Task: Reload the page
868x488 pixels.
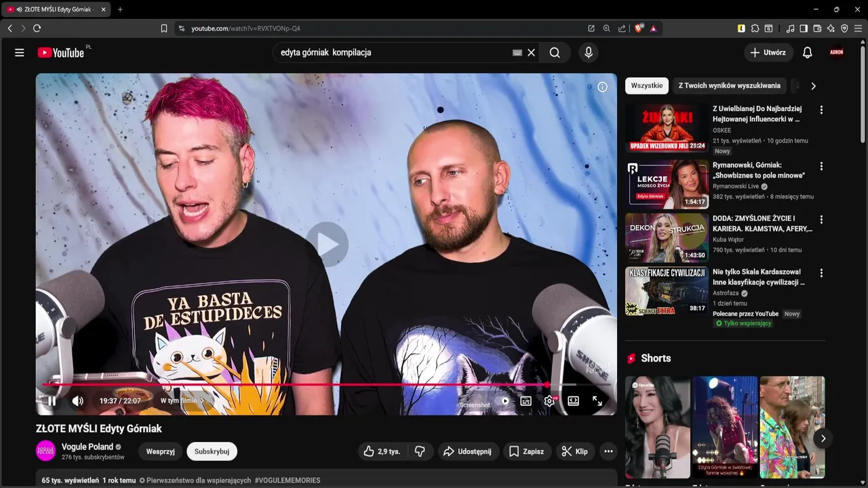Action: click(x=37, y=28)
